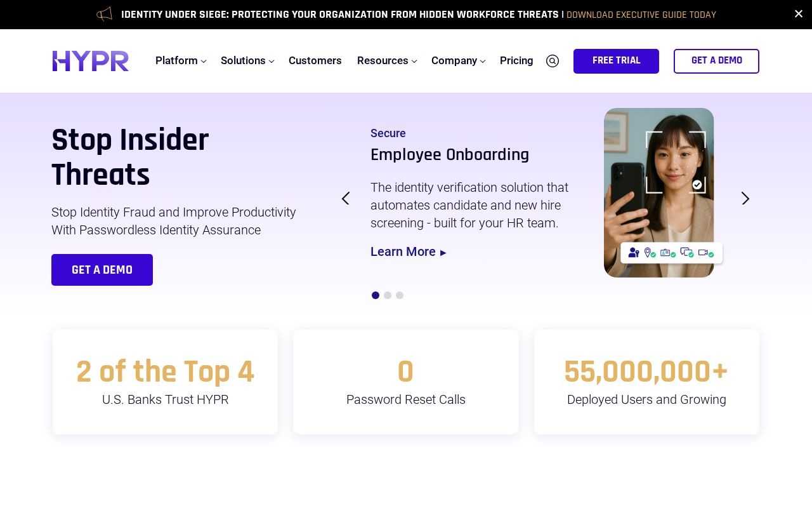Expand the Platform dropdown menu

click(x=181, y=61)
